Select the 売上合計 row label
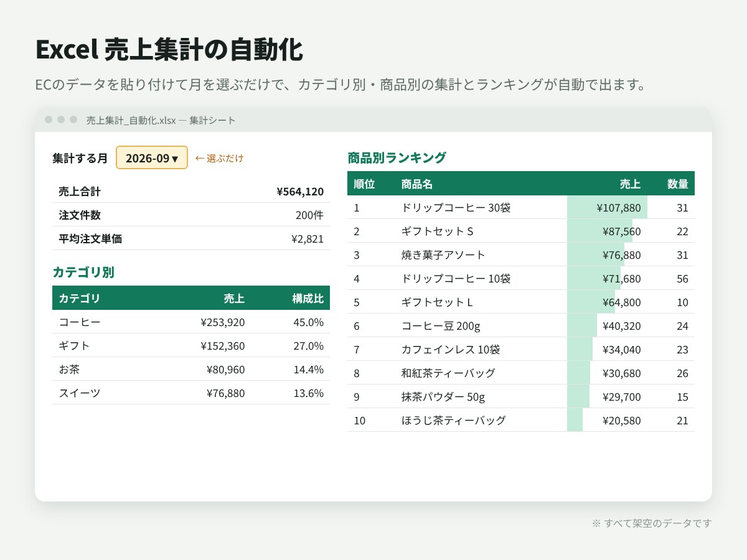The width and height of the screenshot is (747, 560). pos(80,192)
